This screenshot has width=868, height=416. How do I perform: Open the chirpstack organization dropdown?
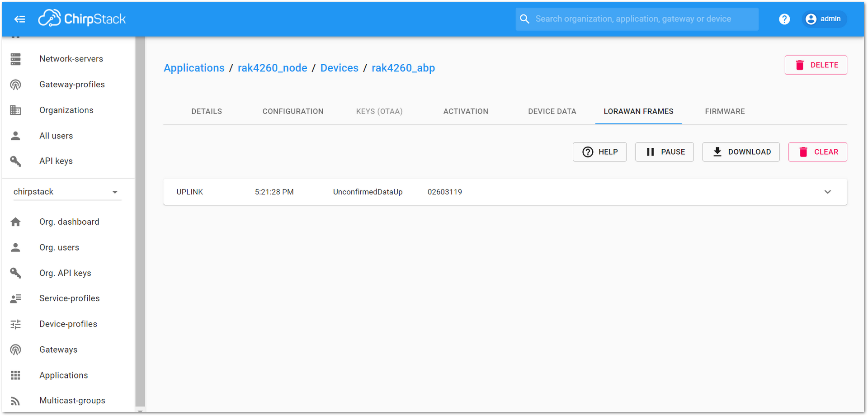pyautogui.click(x=67, y=192)
